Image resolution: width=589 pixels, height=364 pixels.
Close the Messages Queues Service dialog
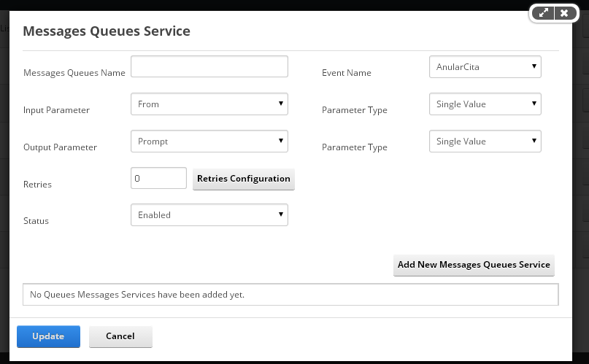click(x=565, y=13)
